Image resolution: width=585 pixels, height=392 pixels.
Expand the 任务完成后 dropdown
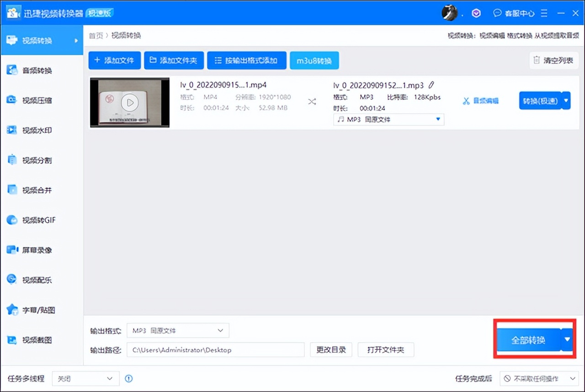pos(538,378)
